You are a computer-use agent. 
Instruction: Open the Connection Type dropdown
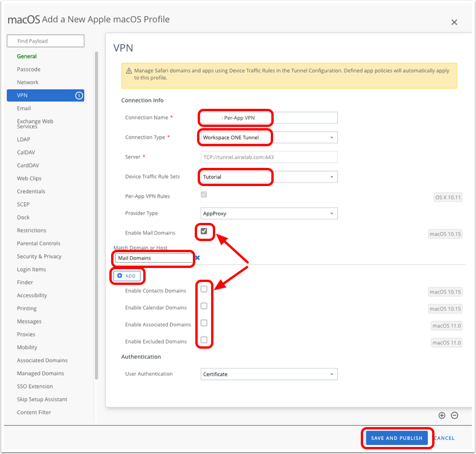tap(269, 137)
